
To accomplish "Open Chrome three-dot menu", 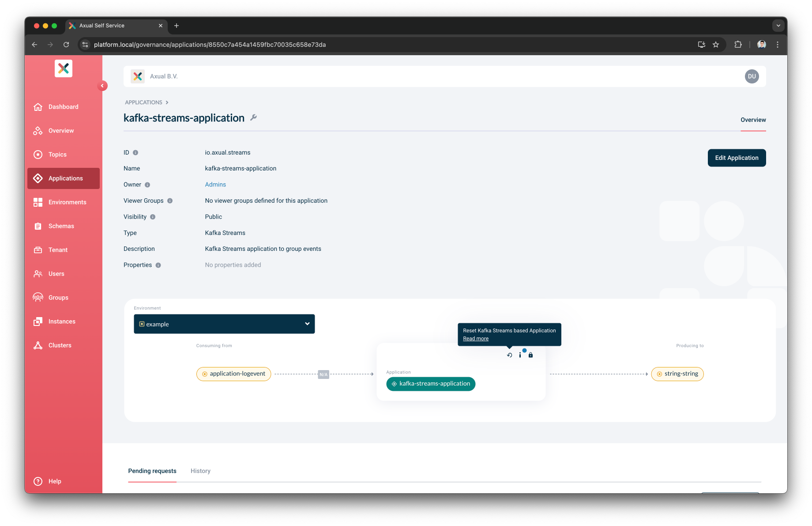I will pos(778,45).
